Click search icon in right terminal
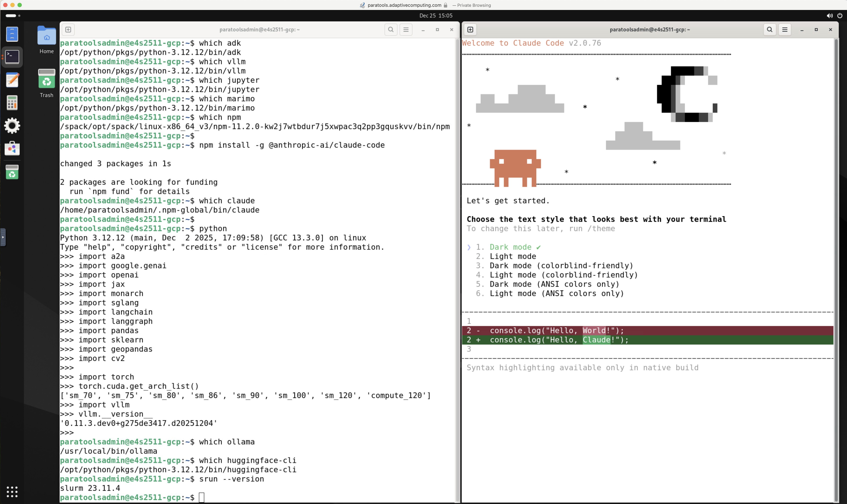 (x=770, y=30)
